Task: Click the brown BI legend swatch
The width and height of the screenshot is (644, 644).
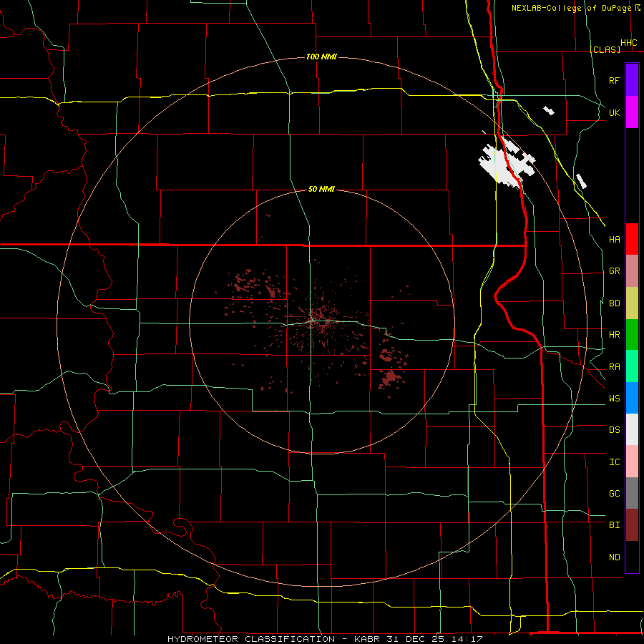Action: coord(632,525)
